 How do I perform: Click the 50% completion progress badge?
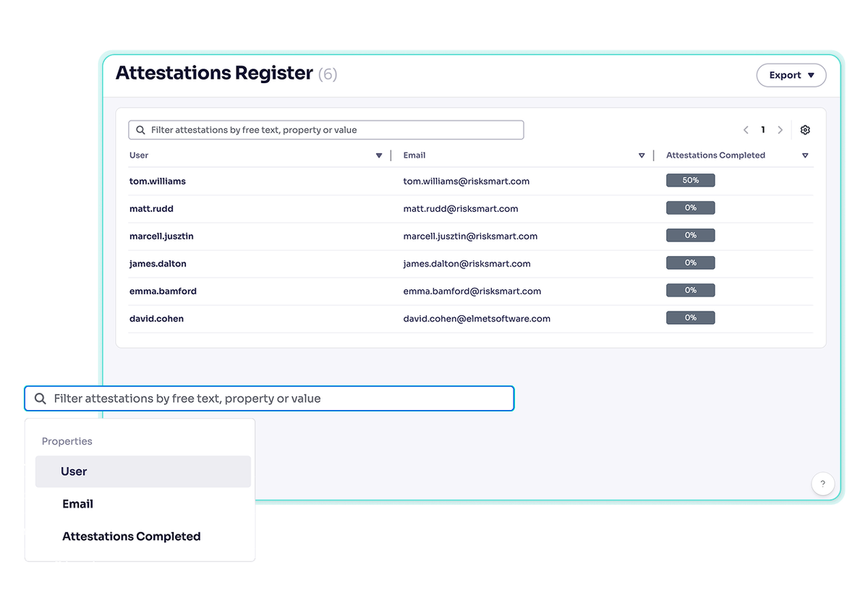coord(690,180)
